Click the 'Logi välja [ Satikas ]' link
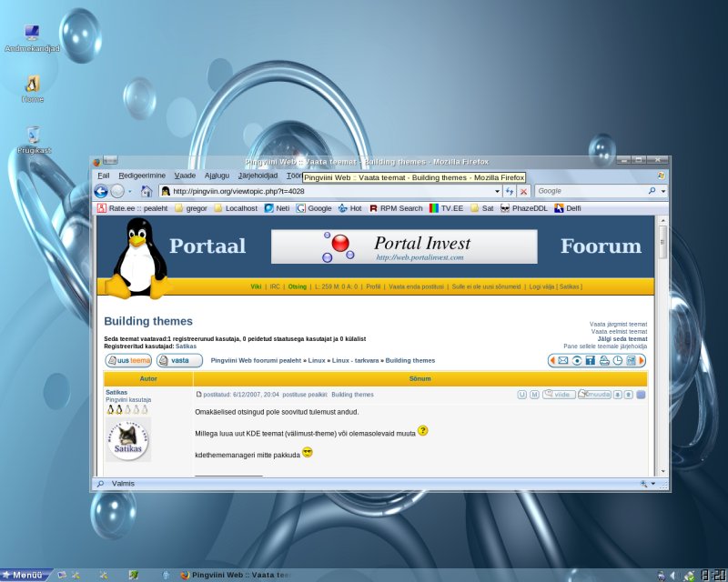Viewport: 728px width, 582px height. click(x=555, y=286)
